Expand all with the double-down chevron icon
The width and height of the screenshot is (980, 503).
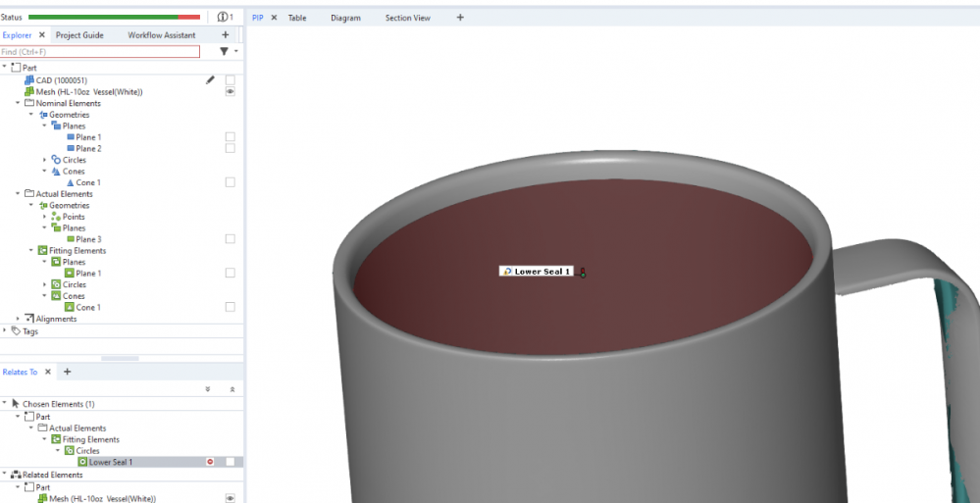(207, 389)
